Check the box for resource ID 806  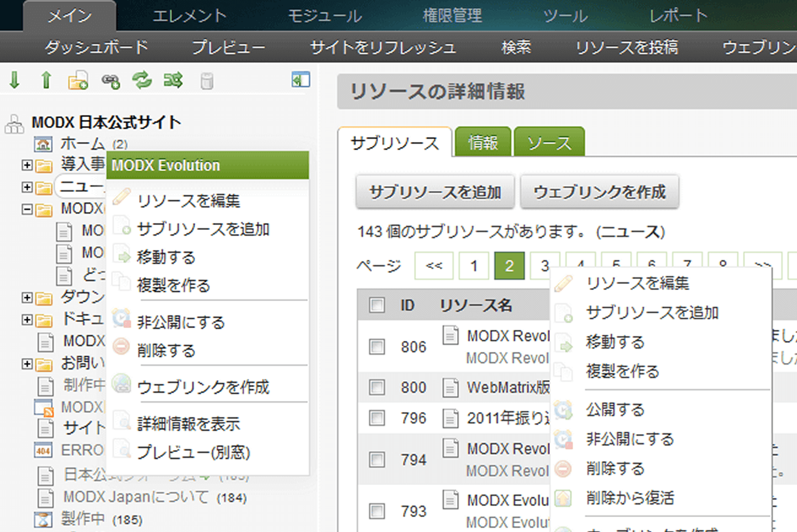click(377, 347)
